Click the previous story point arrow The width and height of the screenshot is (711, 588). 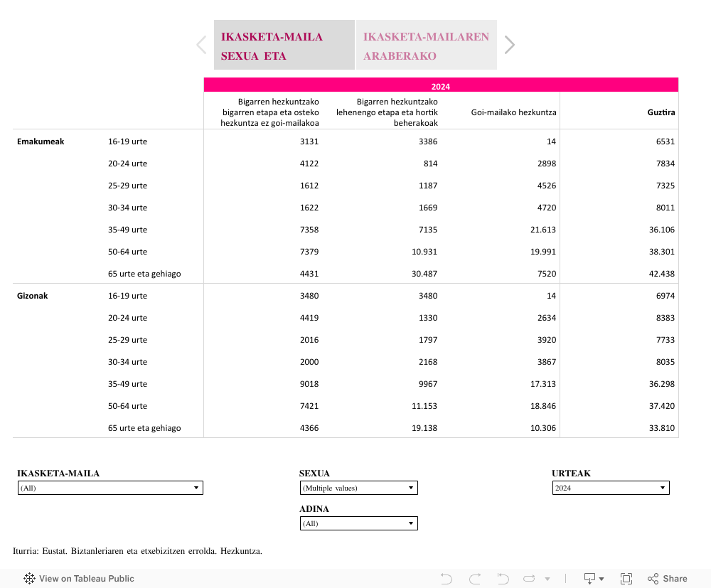point(201,45)
